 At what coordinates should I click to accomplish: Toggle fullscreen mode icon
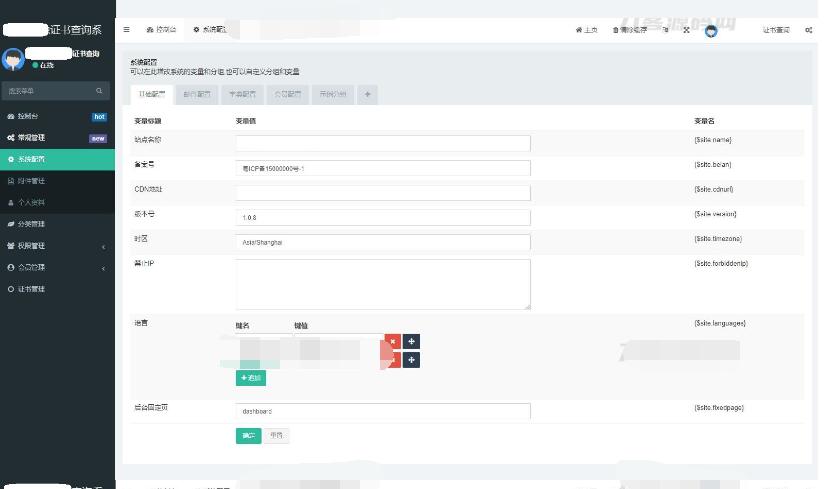click(x=686, y=30)
